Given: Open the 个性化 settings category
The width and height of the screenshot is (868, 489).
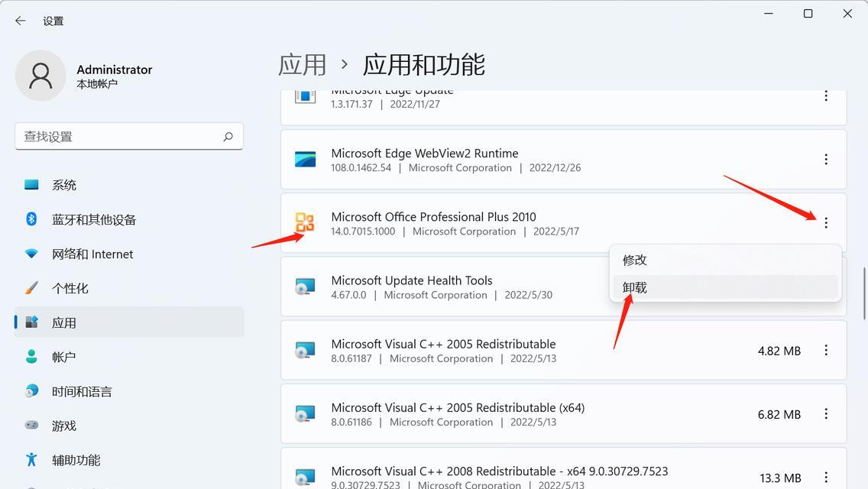Looking at the screenshot, I should pos(129,288).
